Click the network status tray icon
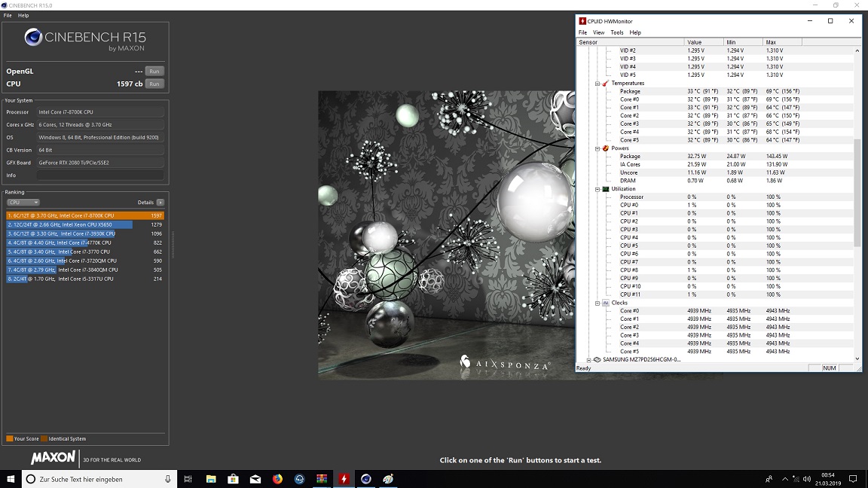 pos(796,479)
